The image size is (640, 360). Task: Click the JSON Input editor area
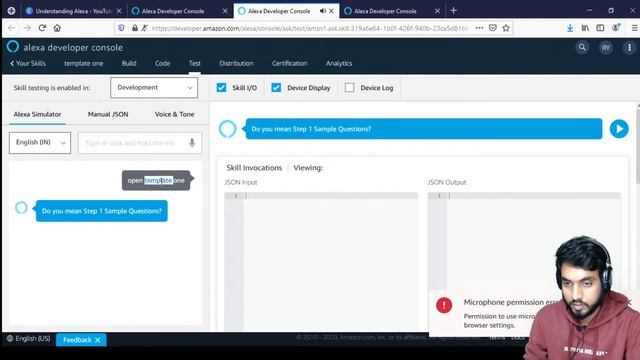[321, 261]
